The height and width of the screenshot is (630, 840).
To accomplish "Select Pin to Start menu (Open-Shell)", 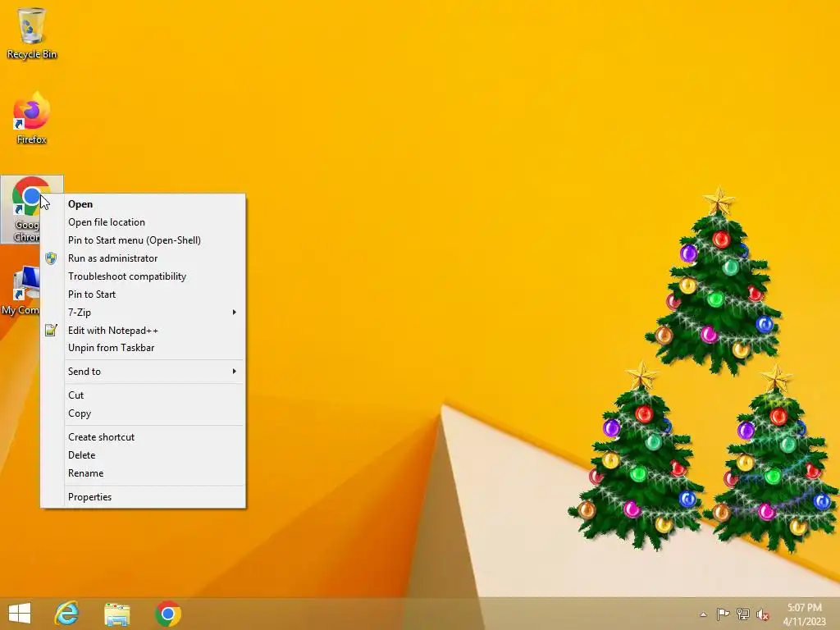I will [x=143, y=240].
